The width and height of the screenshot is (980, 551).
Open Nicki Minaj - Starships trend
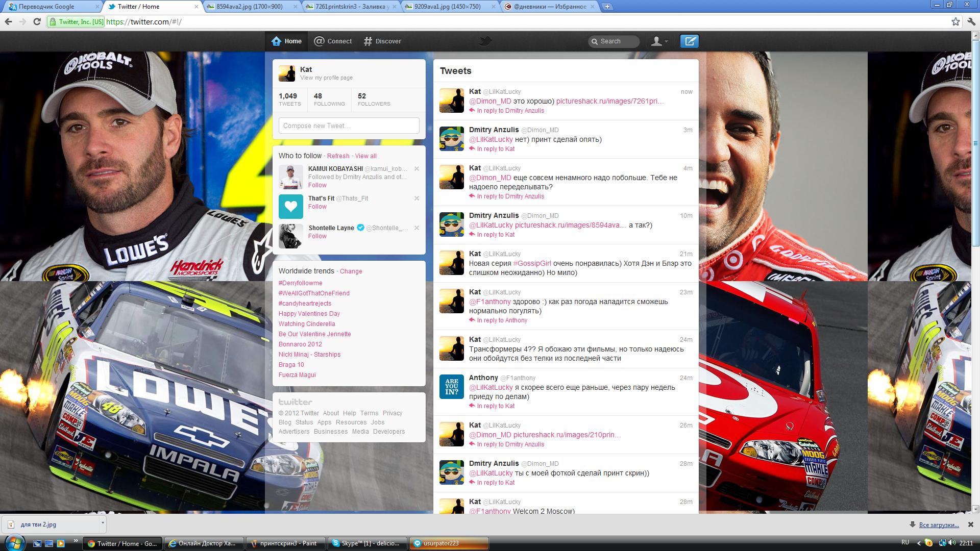tap(309, 355)
